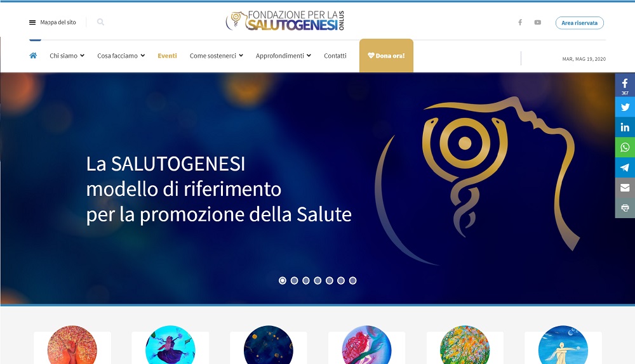
Task: Share on Twitter via sidebar icon
Action: (x=625, y=107)
